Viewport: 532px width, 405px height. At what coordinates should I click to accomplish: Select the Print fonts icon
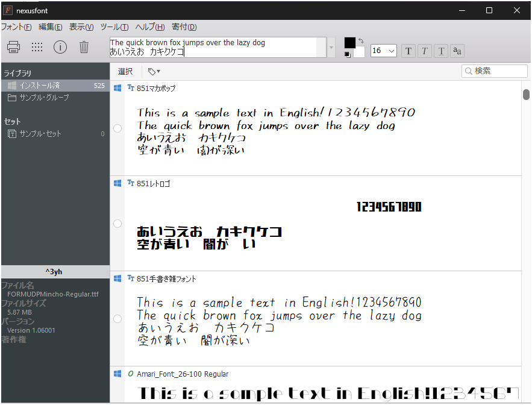coord(13,47)
